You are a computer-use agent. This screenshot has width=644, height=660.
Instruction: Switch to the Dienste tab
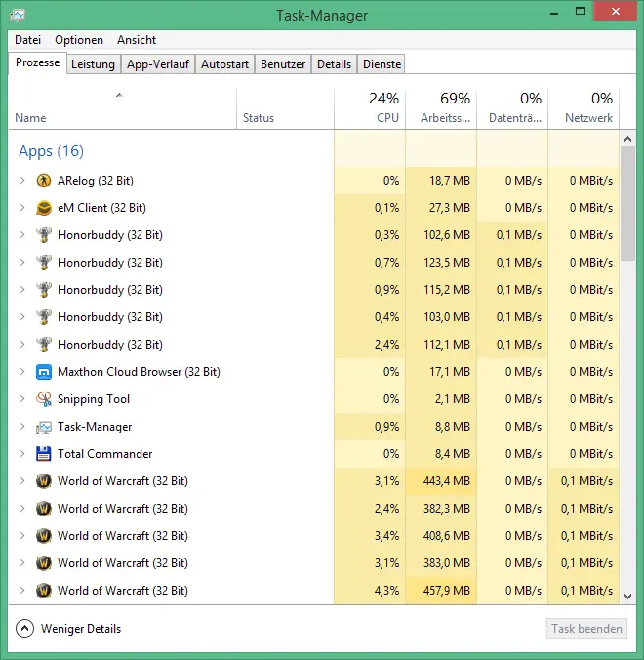[x=382, y=64]
